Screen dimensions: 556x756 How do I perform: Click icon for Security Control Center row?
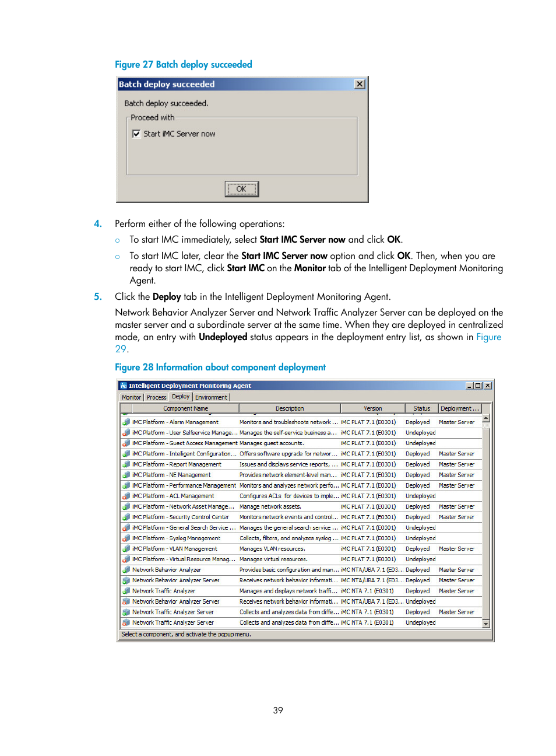coord(126,517)
